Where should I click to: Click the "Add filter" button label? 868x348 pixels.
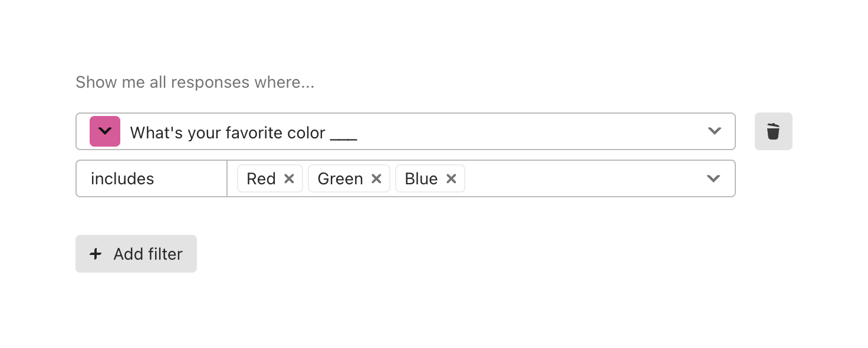pyautogui.click(x=148, y=254)
